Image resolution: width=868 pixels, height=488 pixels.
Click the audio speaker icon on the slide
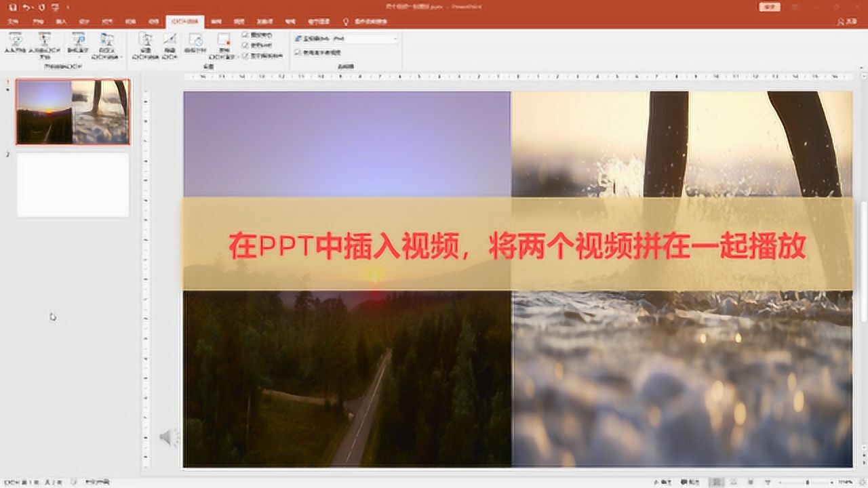click(168, 439)
